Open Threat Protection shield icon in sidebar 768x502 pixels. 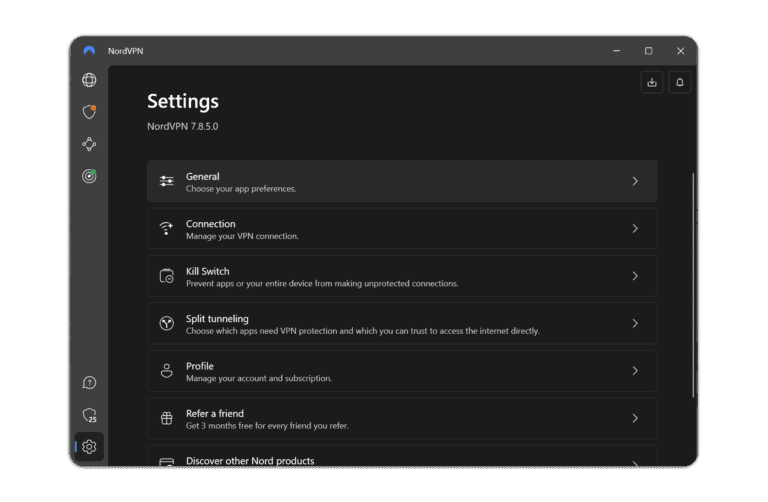click(x=89, y=112)
